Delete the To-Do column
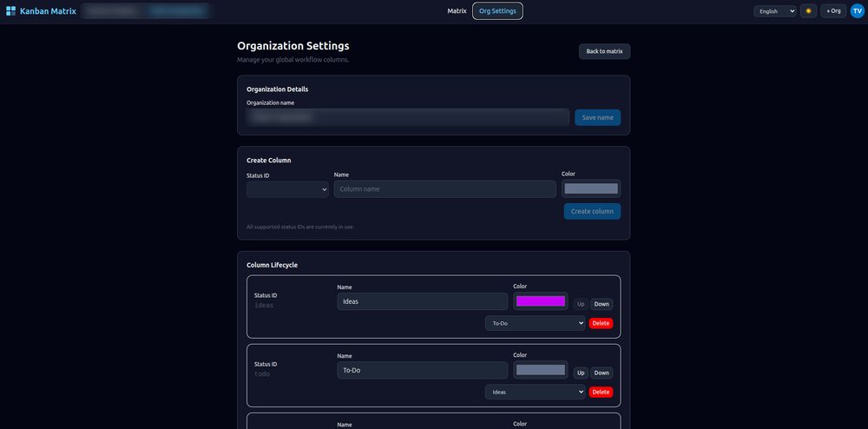The height and width of the screenshot is (429, 868). click(x=601, y=392)
